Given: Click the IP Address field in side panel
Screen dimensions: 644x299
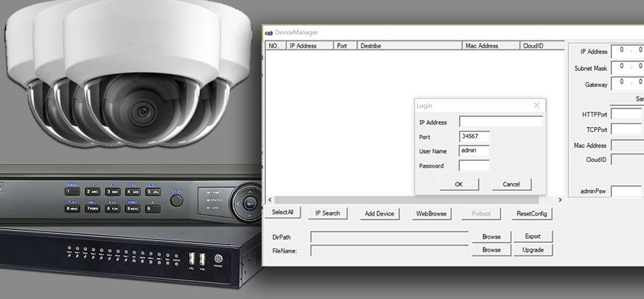Looking at the screenshot, I should (627, 52).
